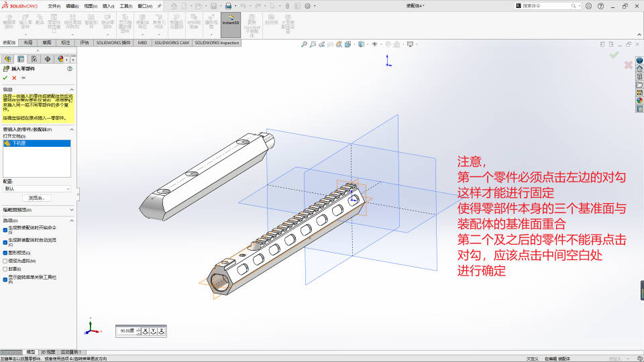The height and width of the screenshot is (362, 644).
Task: Switch to FeatureManager design tree tab
Action: [7, 59]
